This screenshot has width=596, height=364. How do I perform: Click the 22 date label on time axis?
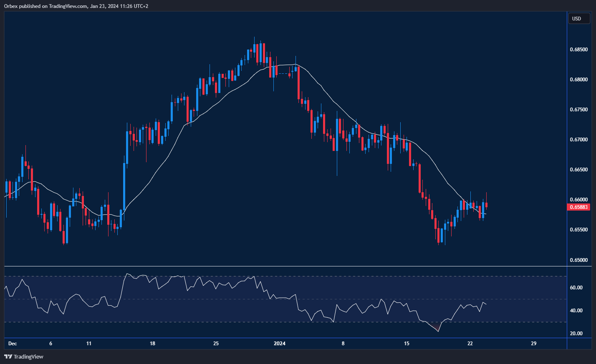(470, 344)
